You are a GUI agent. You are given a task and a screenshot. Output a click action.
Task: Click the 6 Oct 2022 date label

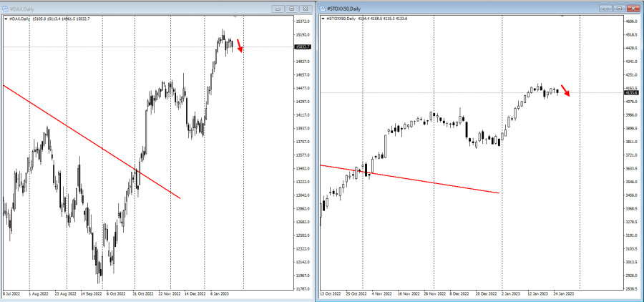116,294
